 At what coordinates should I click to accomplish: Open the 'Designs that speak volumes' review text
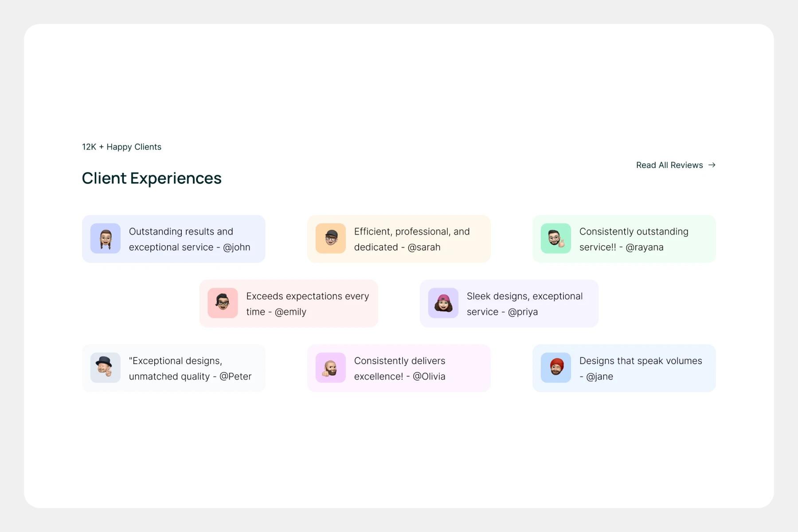(640, 368)
